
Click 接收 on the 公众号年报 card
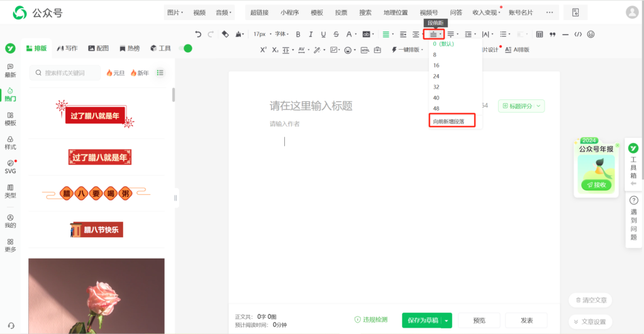(596, 185)
